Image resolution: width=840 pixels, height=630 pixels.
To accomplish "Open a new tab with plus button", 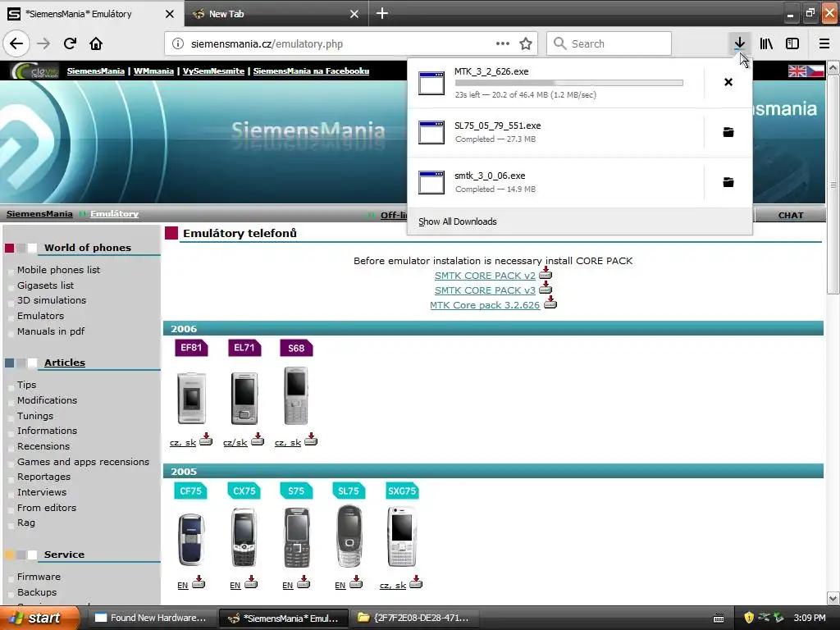I will 382,13.
